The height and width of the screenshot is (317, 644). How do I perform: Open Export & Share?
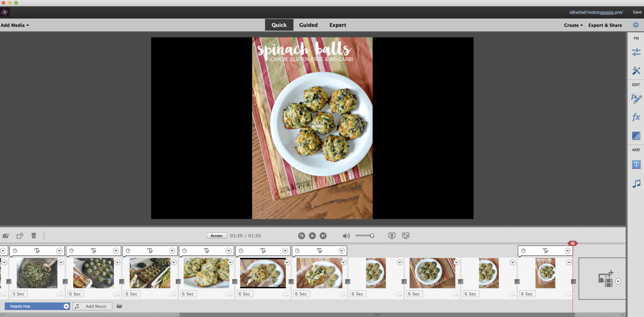pyautogui.click(x=605, y=25)
